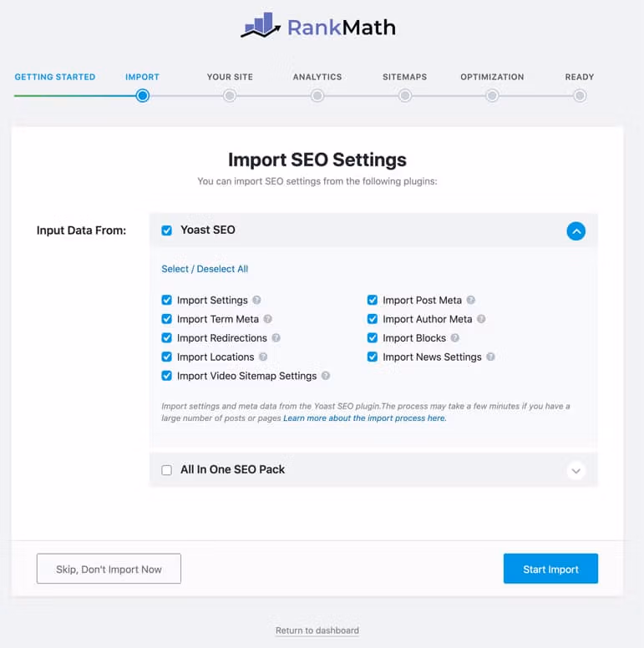The width and height of the screenshot is (644, 648).
Task: Open Learn more about the import process link
Action: (365, 418)
